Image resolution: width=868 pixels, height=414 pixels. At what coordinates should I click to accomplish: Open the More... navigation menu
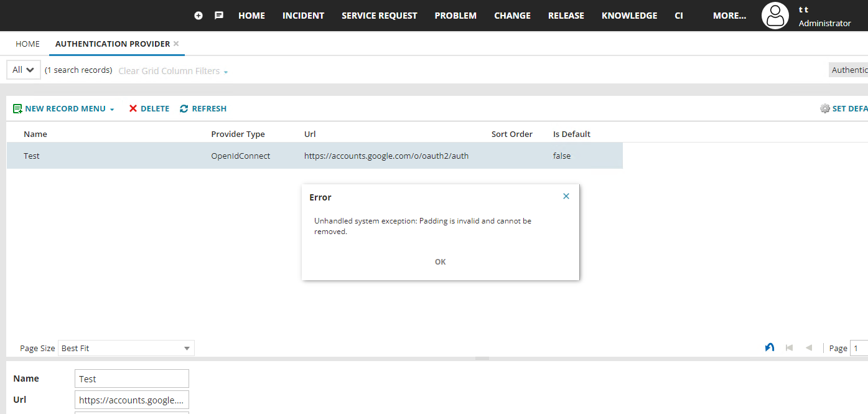click(729, 16)
